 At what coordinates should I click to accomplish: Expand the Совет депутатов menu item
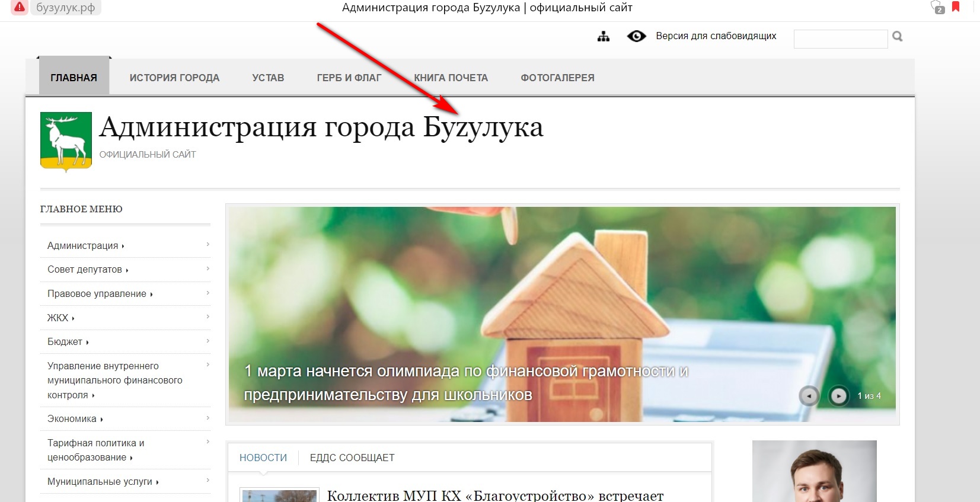(85, 269)
